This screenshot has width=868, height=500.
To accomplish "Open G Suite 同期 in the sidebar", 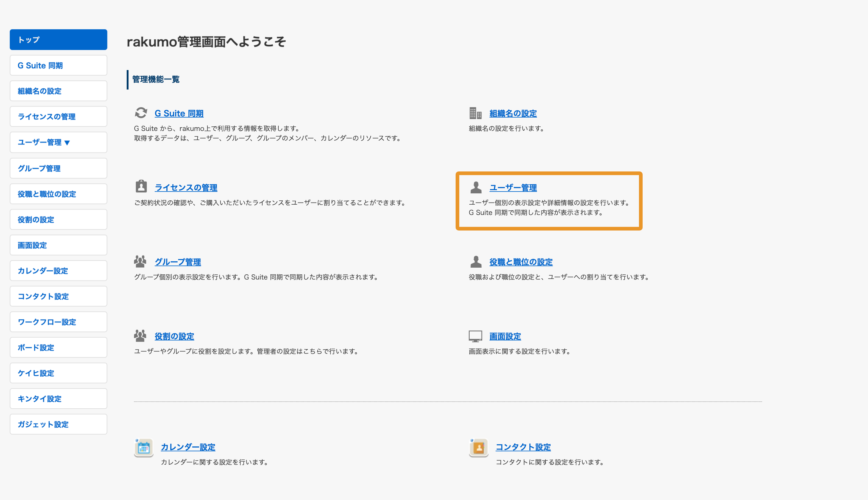I will point(58,65).
